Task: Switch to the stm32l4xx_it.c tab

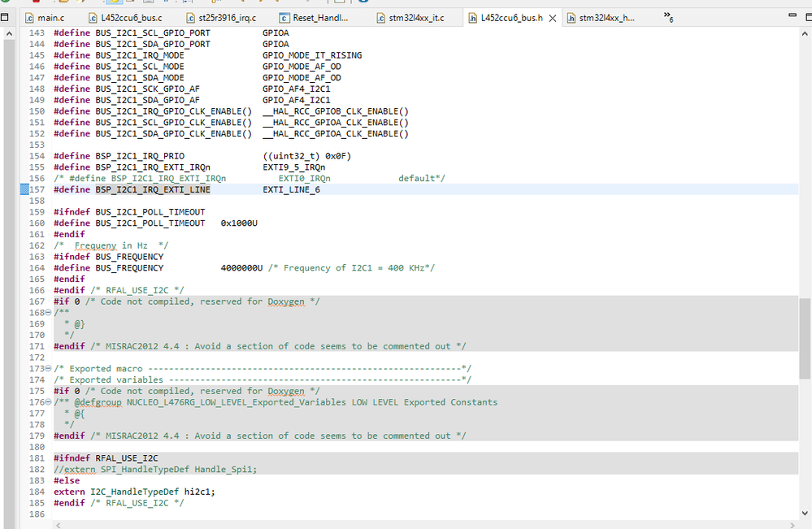Action: [410, 18]
